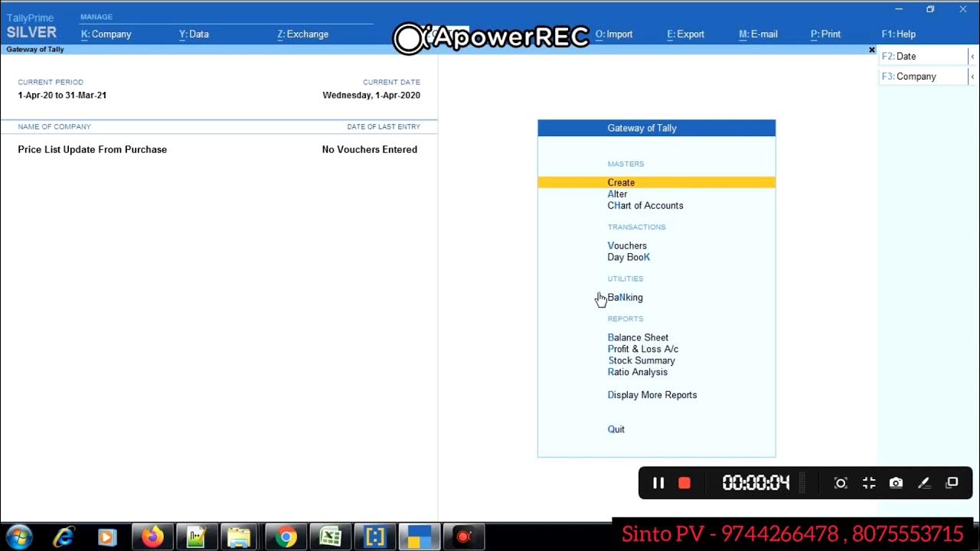
Task: Take a screenshot with camera icon
Action: tap(896, 483)
